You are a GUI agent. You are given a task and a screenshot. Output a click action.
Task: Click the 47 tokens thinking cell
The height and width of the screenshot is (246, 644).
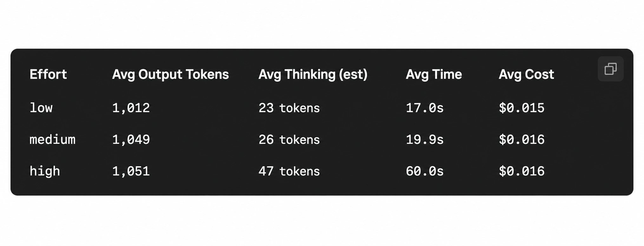pos(289,171)
